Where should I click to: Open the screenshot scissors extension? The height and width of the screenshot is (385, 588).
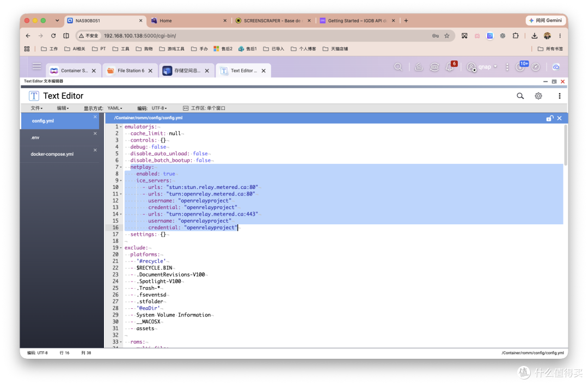click(x=464, y=35)
